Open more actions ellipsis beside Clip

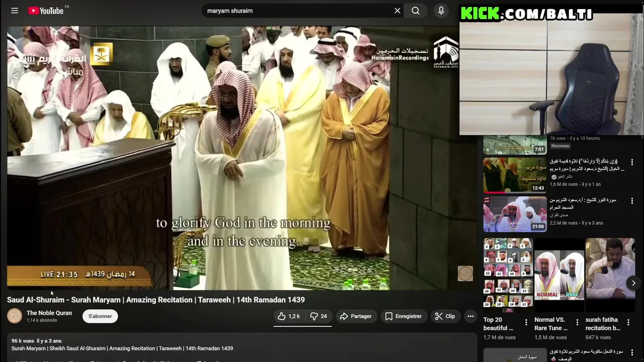470,316
